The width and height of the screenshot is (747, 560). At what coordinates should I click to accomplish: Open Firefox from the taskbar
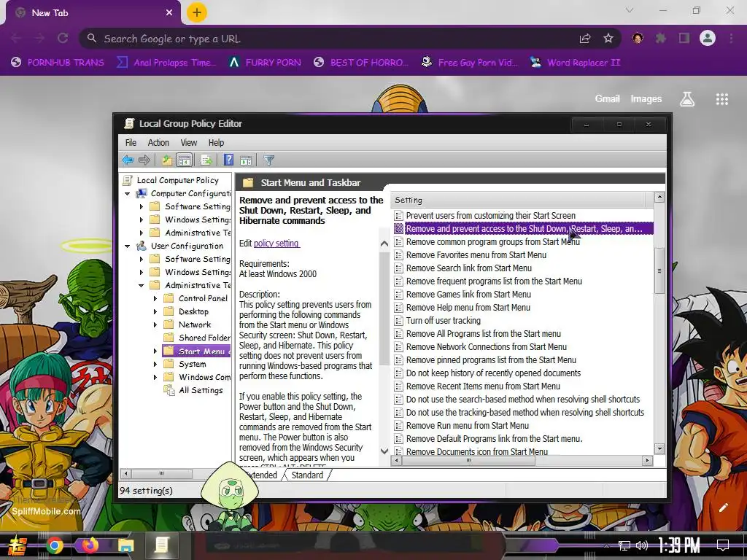point(89,545)
